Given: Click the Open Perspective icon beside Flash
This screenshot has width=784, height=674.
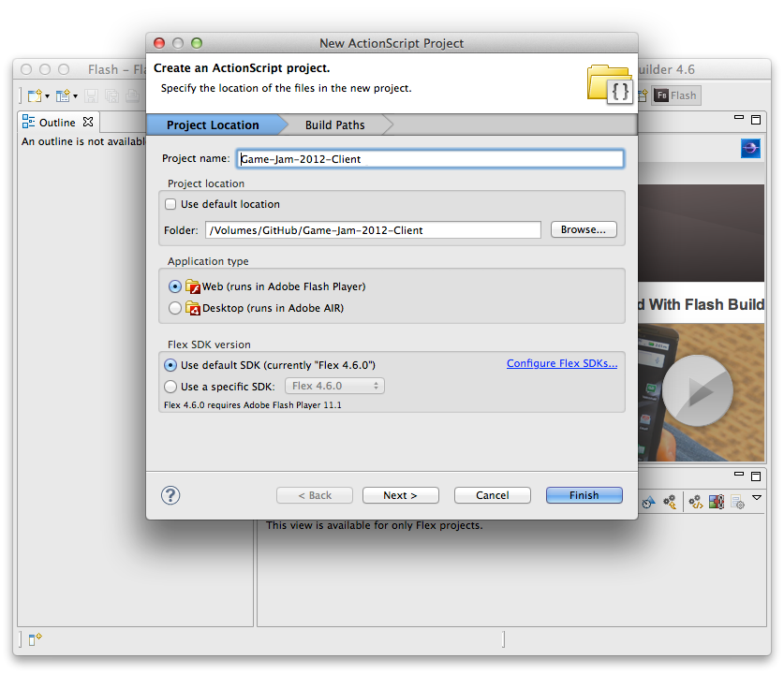Looking at the screenshot, I should [x=643, y=95].
